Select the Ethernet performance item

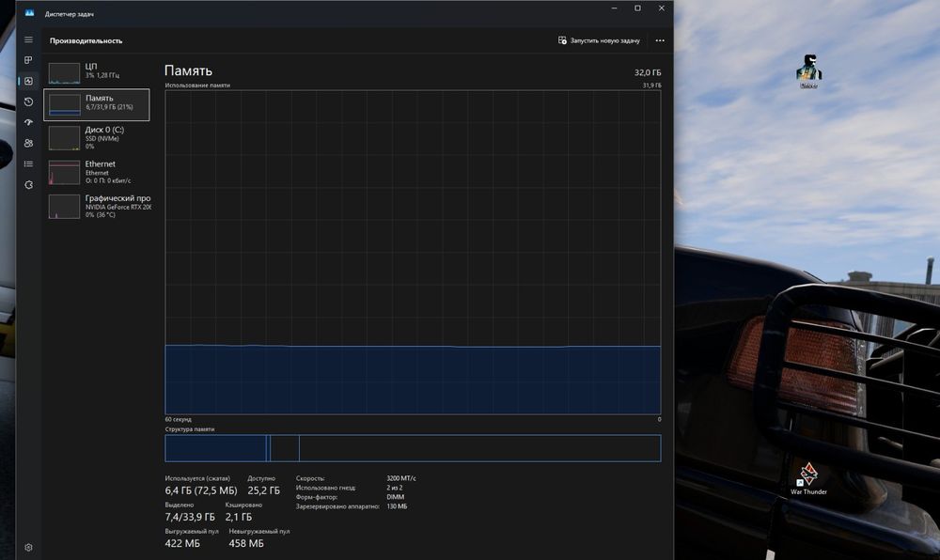[x=97, y=171]
